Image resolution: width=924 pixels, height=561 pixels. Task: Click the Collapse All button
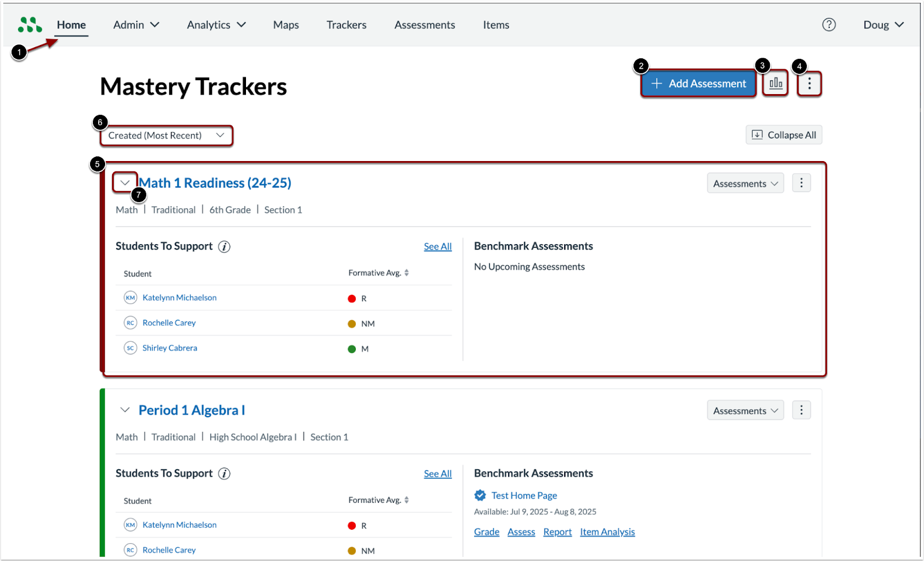click(x=784, y=134)
